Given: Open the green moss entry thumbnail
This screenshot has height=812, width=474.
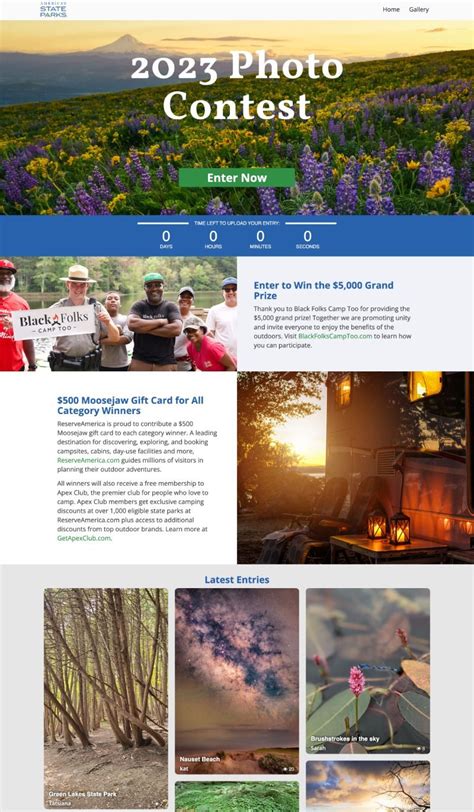Looking at the screenshot, I should 237,796.
